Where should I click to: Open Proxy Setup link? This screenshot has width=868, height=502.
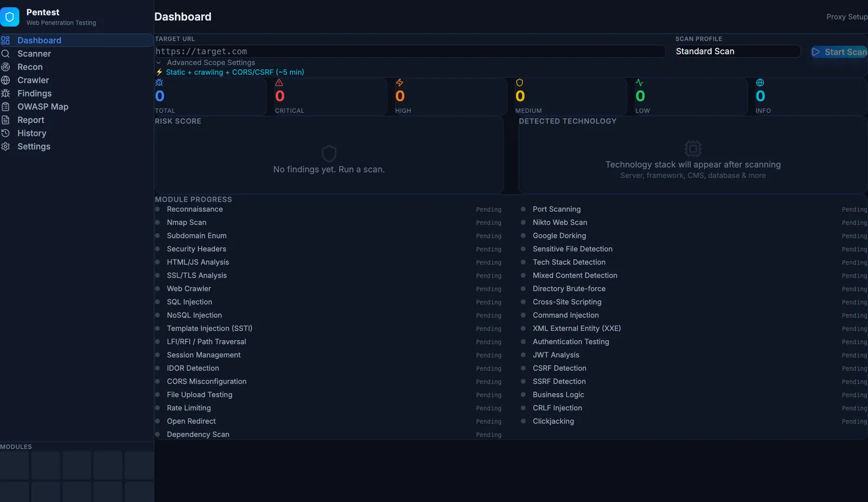(x=847, y=17)
